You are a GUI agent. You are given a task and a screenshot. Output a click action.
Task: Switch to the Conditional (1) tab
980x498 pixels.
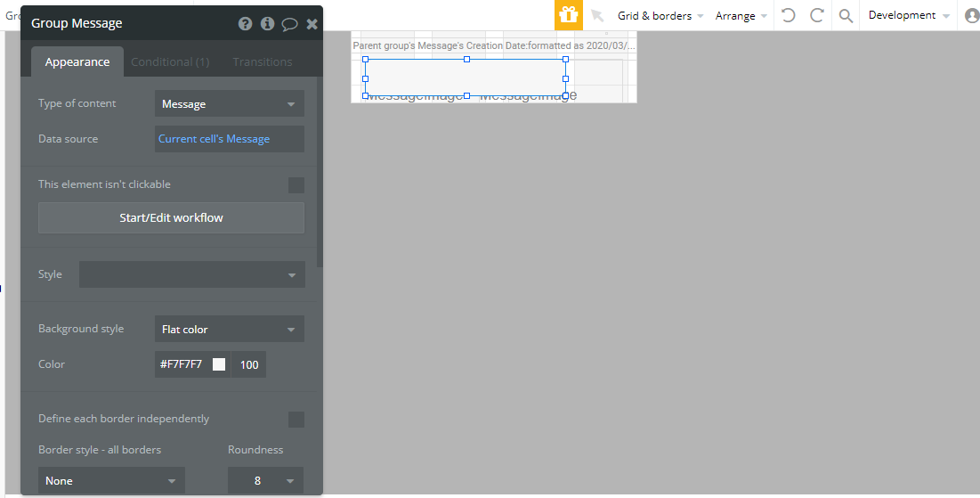click(x=170, y=62)
